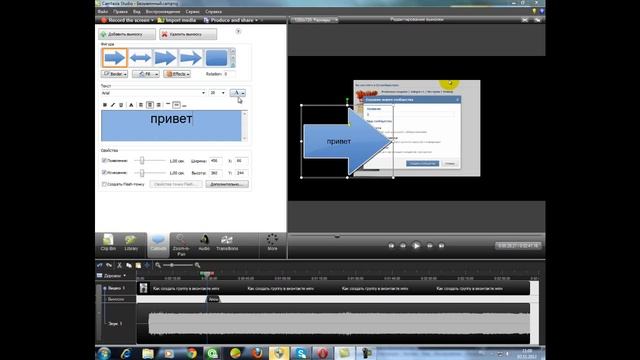
Task: Set vertical text alignment to bottom
Action: tap(184, 105)
